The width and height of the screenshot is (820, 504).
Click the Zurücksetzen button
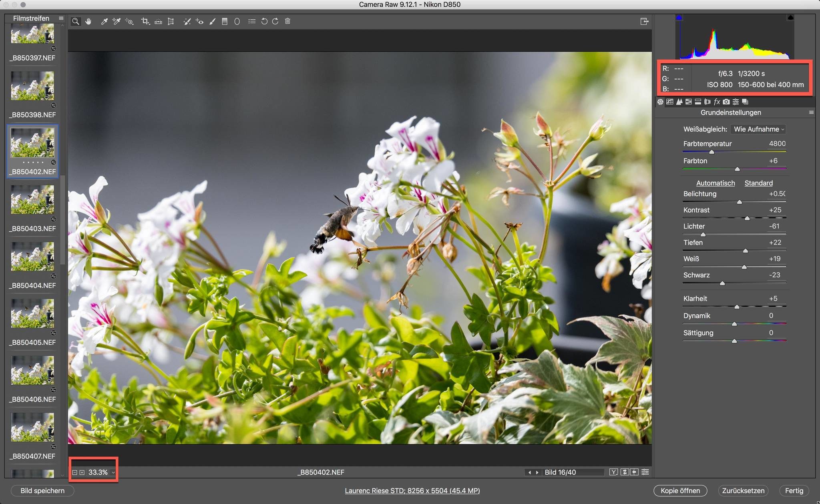point(743,490)
